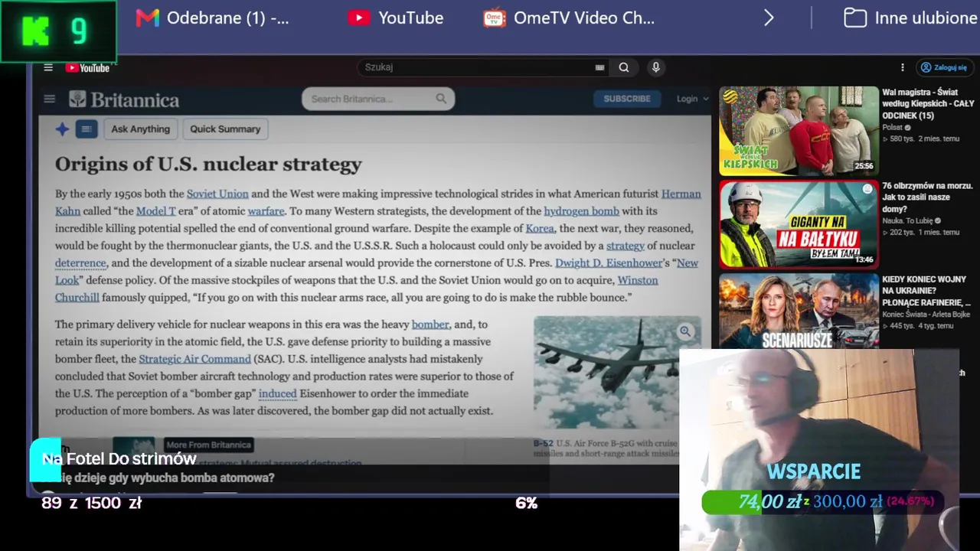The image size is (980, 551).
Task: Click the Ask Anything button
Action: pos(141,129)
